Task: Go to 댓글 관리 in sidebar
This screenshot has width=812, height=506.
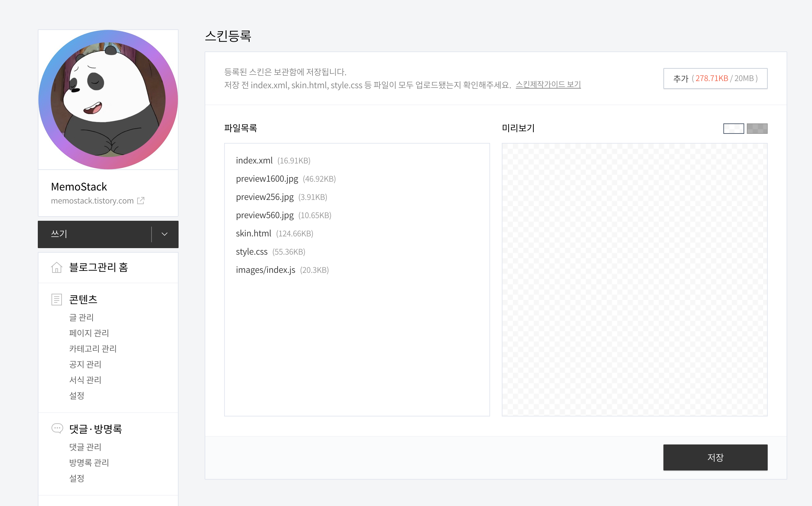Action: tap(85, 447)
